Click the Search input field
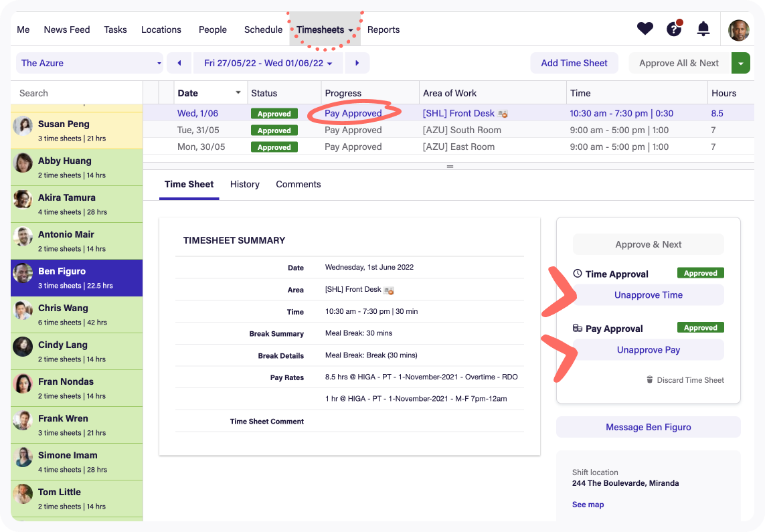The height and width of the screenshot is (532, 765). [76, 93]
